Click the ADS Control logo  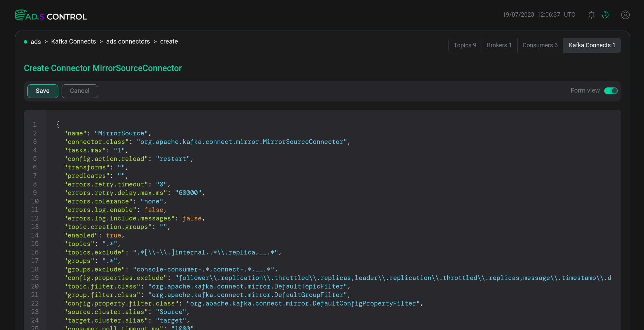pos(51,15)
